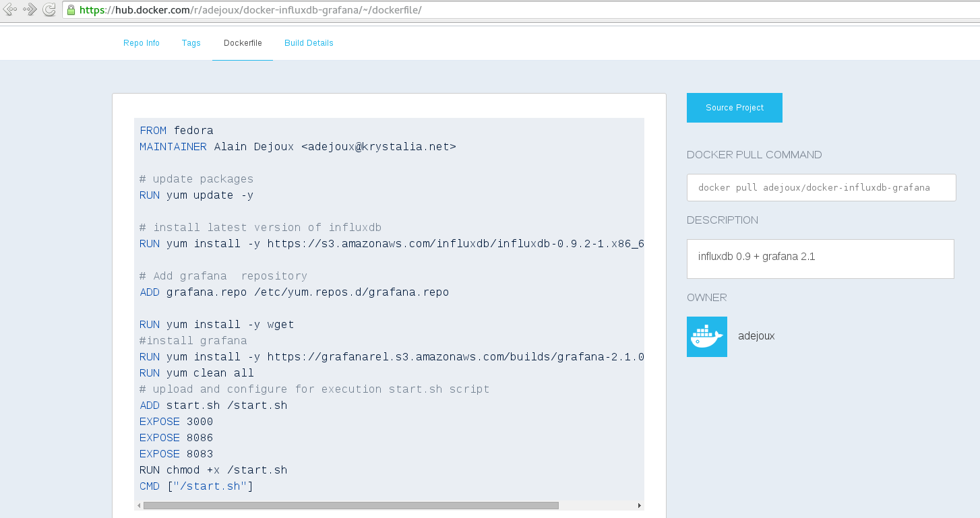The width and height of the screenshot is (980, 518).
Task: Go forward with the browser forward arrow
Action: tap(30, 9)
